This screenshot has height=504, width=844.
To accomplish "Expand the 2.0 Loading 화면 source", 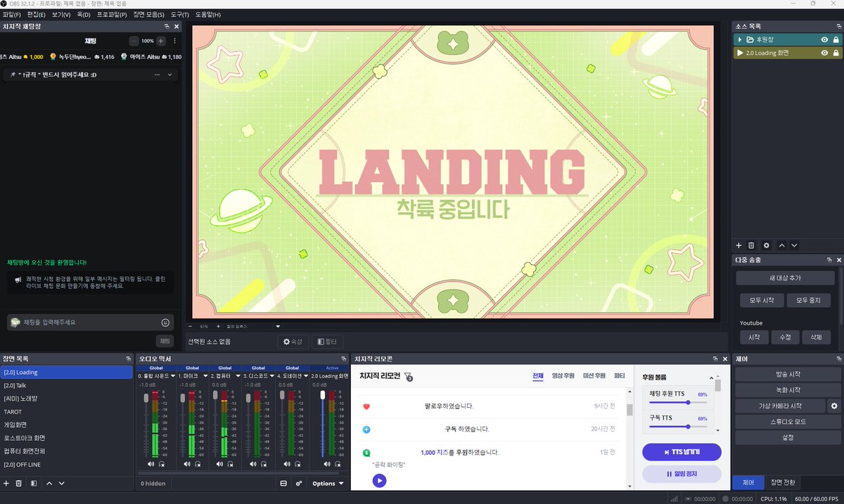I will click(x=740, y=53).
